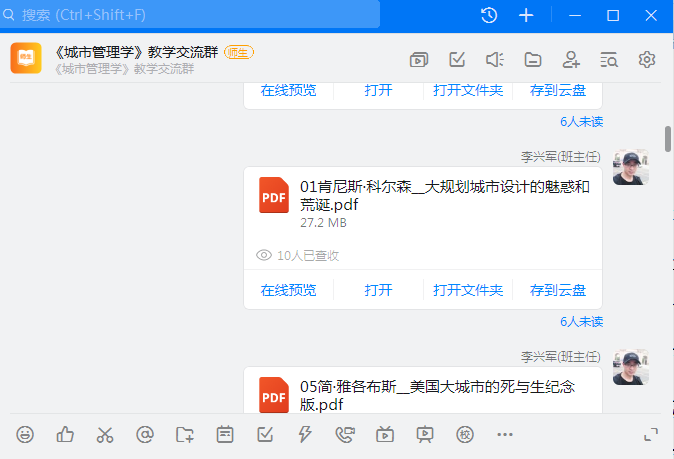Viewport: 674px width, 459px height.
Task: Click the calendar schedule icon
Action: (x=225, y=434)
